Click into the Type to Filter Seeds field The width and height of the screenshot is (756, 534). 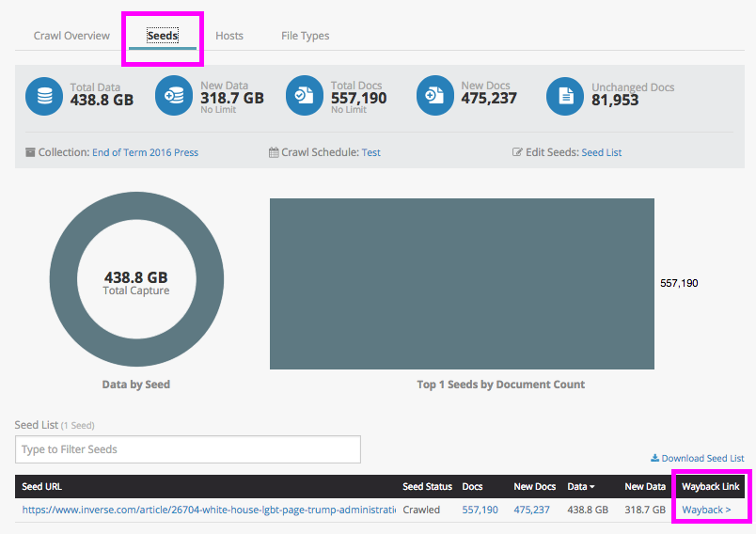coord(188,449)
